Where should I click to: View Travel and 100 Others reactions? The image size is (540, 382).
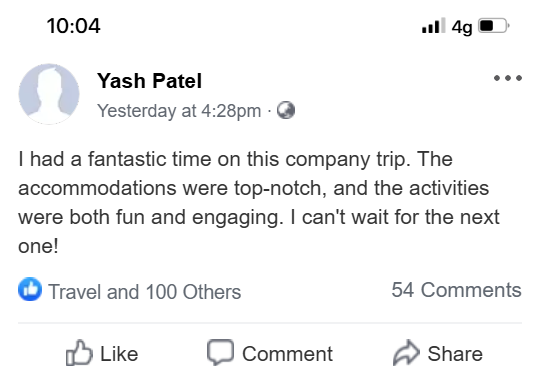[x=145, y=292]
